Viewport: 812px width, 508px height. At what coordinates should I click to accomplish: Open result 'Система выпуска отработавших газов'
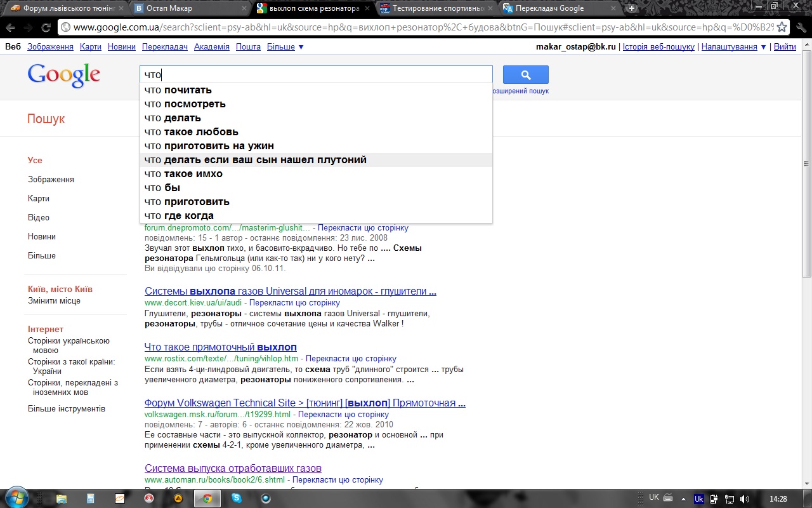click(233, 469)
